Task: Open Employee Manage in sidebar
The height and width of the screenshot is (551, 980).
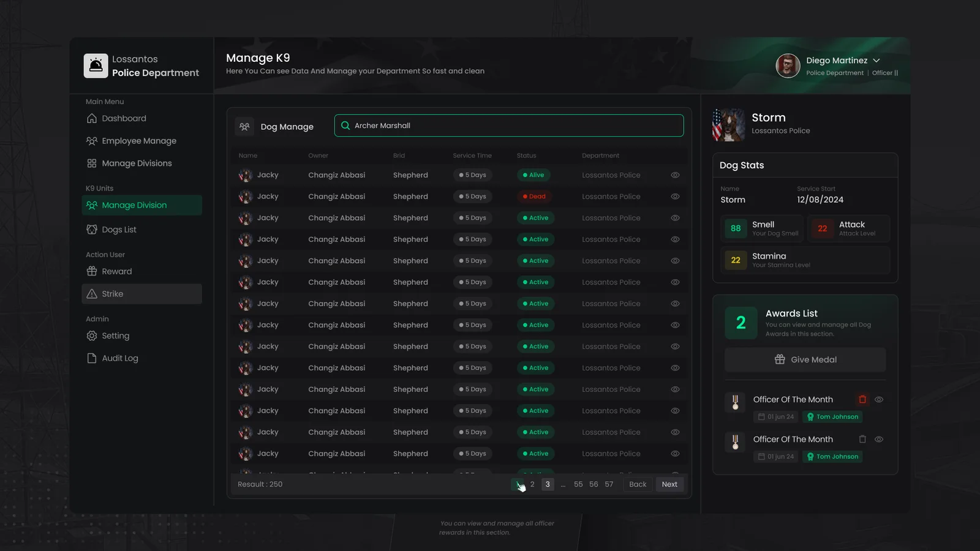Action: point(138,141)
